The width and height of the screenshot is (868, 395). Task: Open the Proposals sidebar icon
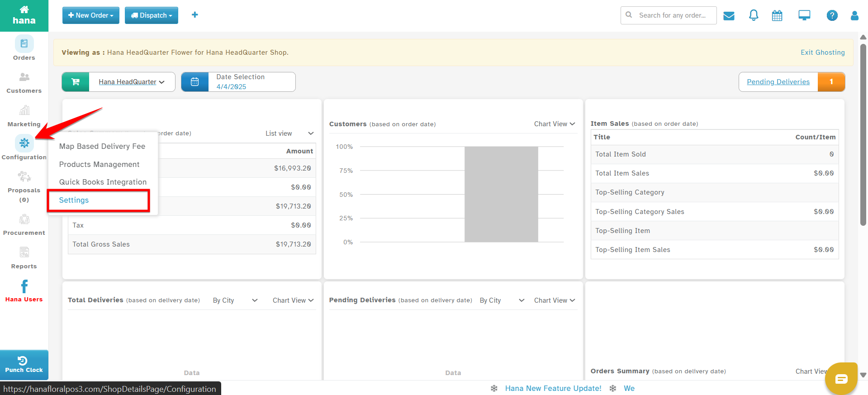coord(24,176)
